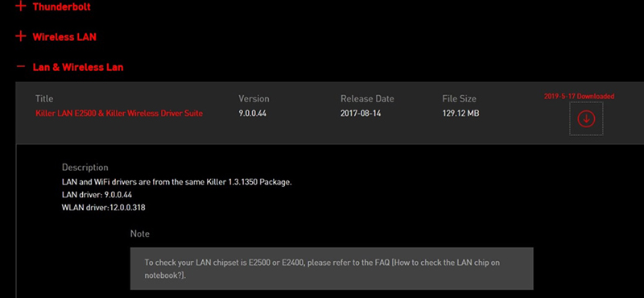Image resolution: width=644 pixels, height=298 pixels.
Task: Open the Thunderbolt category heading
Action: pos(62,6)
